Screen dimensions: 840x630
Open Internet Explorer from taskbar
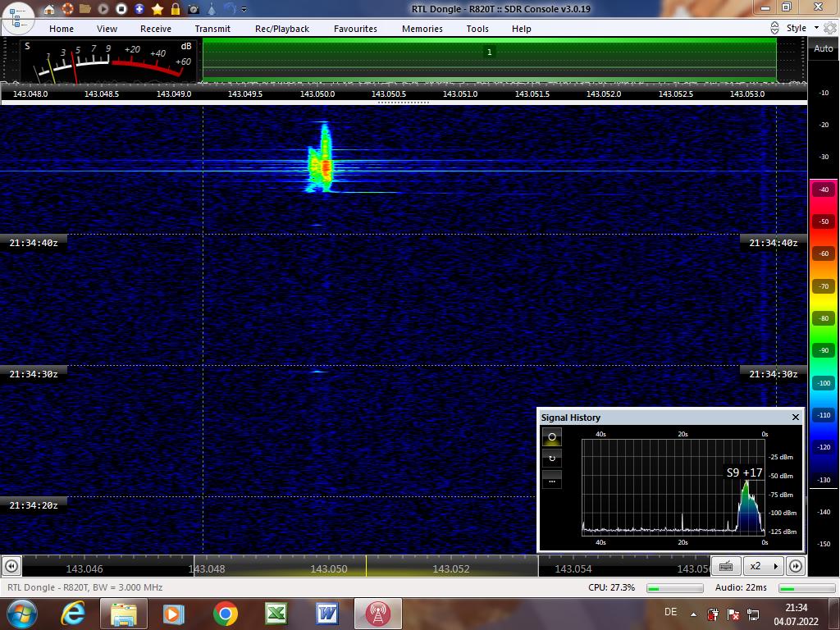click(73, 614)
